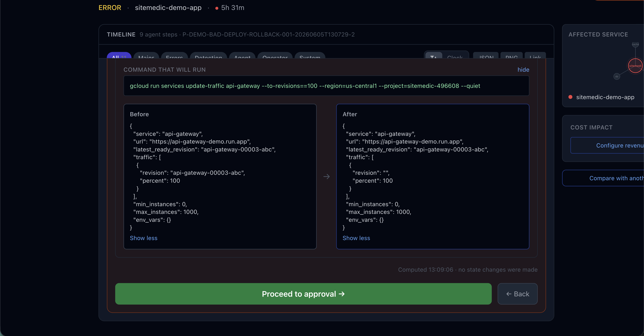Click the COST IMPACT heading
The image size is (644, 336).
(591, 127)
